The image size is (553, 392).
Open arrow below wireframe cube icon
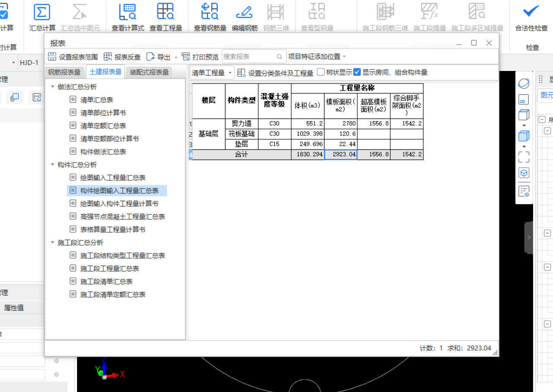coord(524,125)
